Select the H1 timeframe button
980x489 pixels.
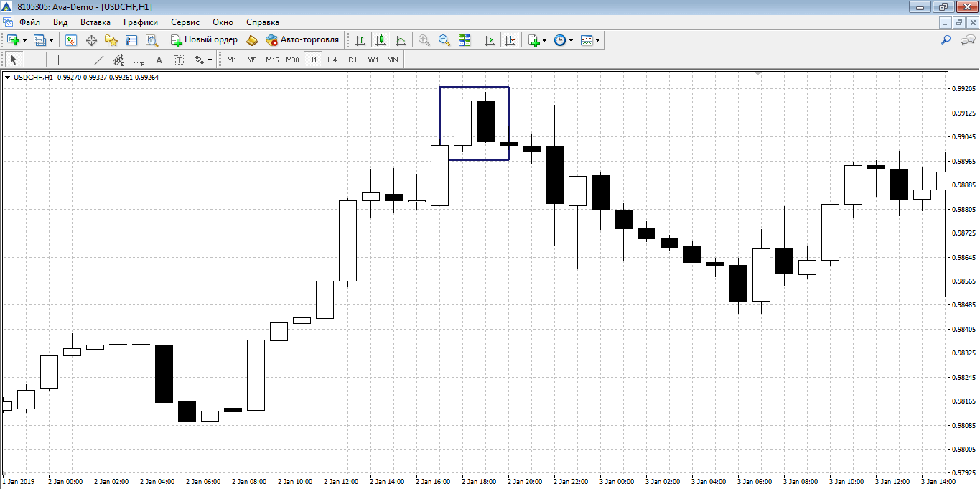pos(312,60)
